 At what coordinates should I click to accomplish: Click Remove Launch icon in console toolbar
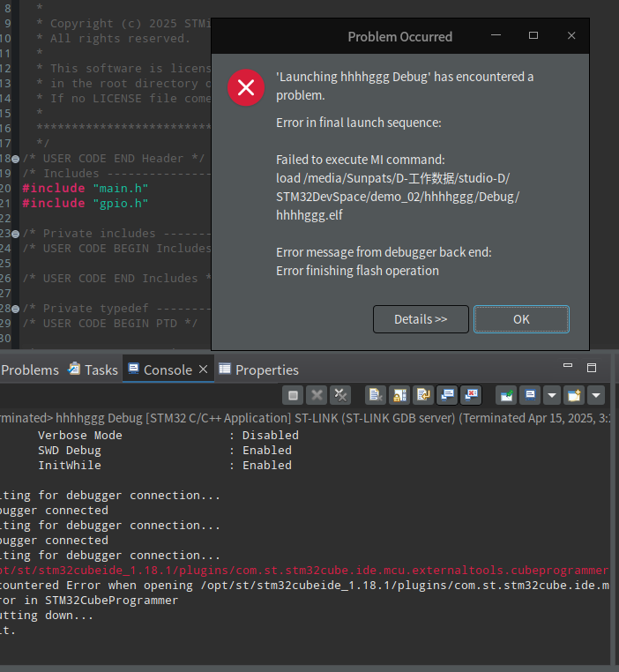coord(317,395)
